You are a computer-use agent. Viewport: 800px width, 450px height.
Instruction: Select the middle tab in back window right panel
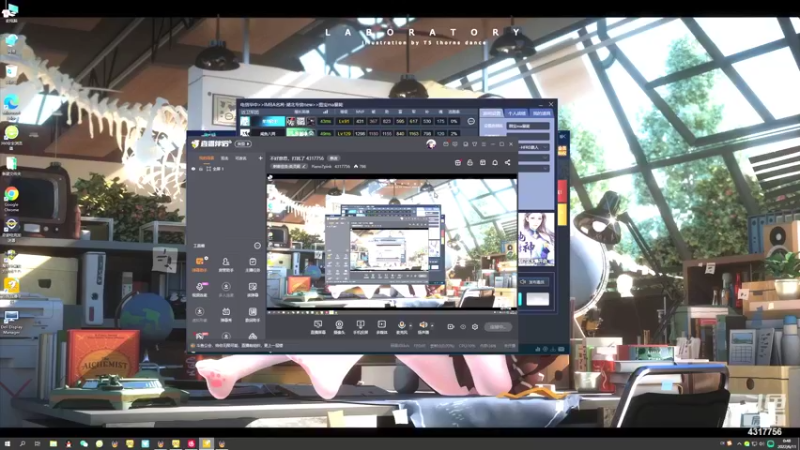[517, 113]
